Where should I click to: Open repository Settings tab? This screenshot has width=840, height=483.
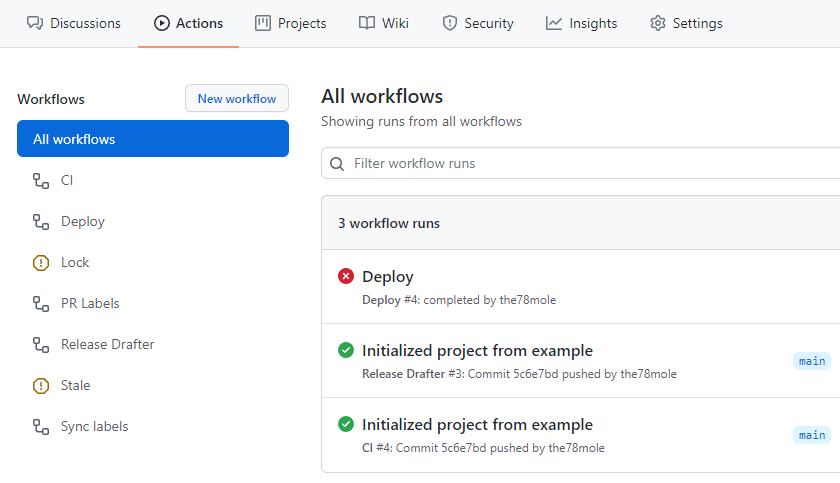686,23
